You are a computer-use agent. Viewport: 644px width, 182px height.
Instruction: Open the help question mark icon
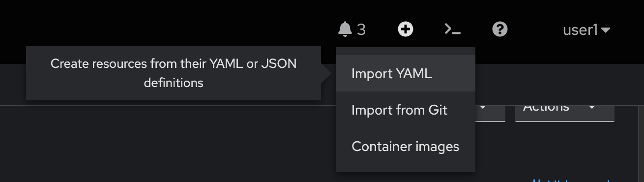pyautogui.click(x=499, y=30)
